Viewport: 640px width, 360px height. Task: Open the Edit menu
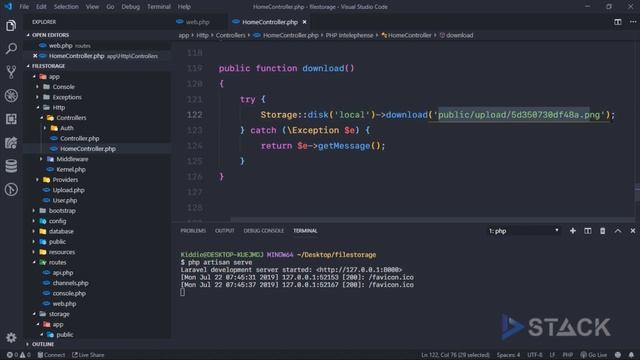[x=41, y=7]
